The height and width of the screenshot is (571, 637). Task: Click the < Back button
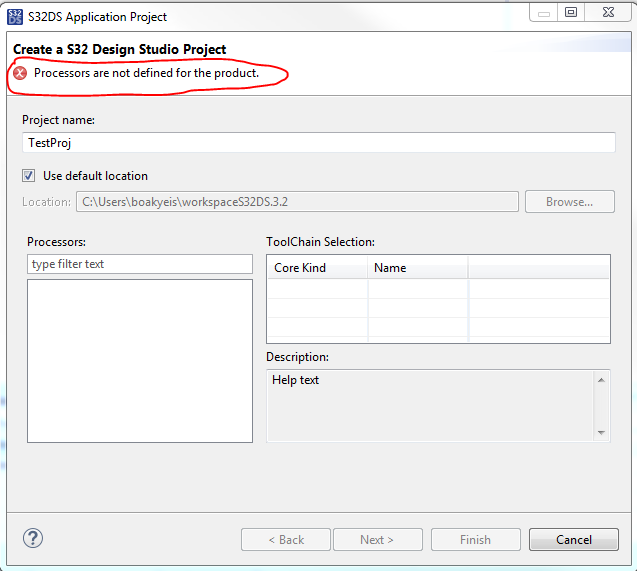tap(286, 540)
